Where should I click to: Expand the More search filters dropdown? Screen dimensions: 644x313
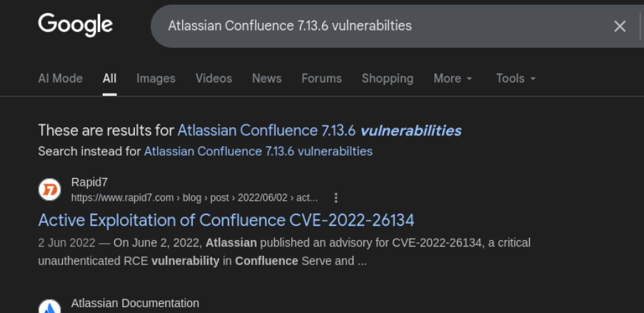[x=453, y=79]
